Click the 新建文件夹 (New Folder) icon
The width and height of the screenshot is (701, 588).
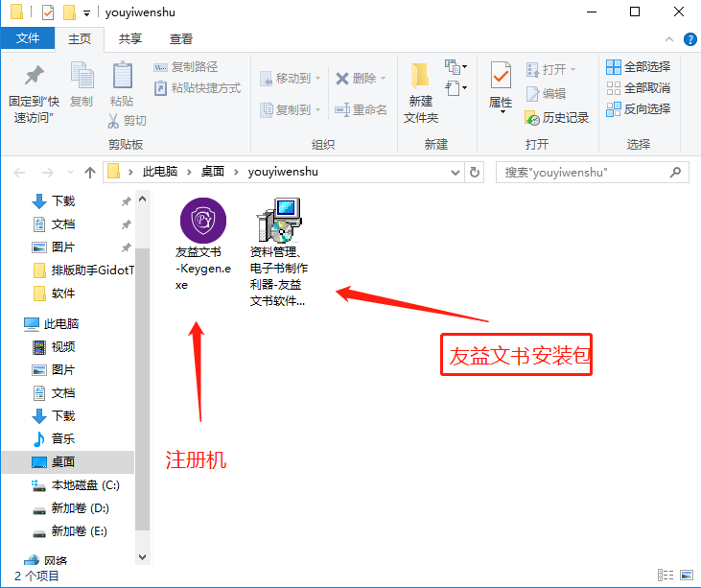pyautogui.click(x=420, y=77)
